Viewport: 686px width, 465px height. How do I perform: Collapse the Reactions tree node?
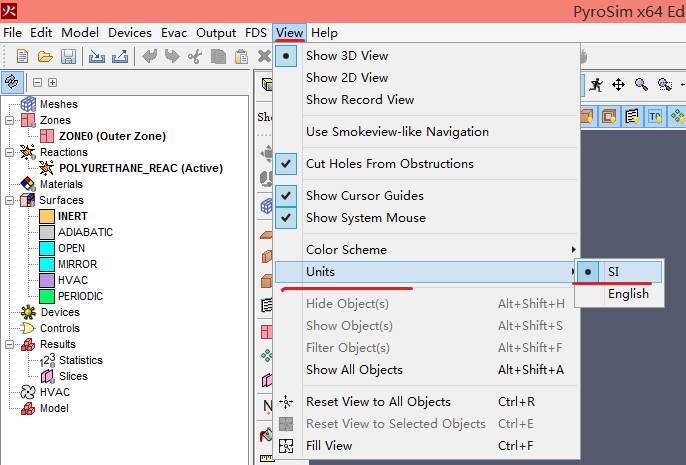click(x=10, y=152)
